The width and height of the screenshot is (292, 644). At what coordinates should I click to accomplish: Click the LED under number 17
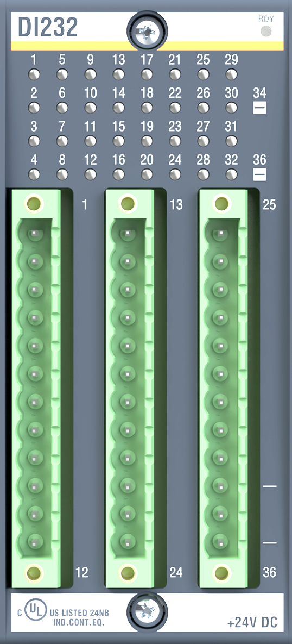147,75
